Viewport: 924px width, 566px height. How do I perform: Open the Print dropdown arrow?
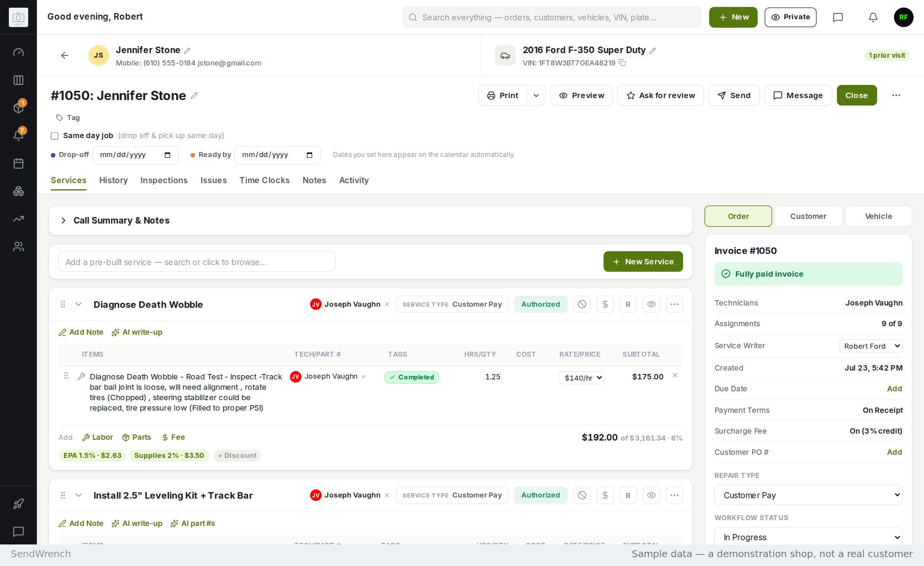[x=536, y=95]
